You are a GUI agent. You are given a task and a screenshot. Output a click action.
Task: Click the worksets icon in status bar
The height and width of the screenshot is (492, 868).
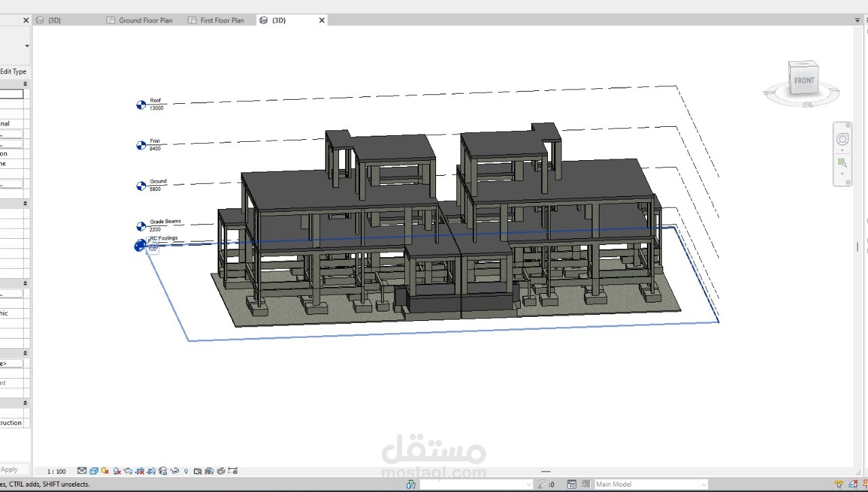coord(411,484)
